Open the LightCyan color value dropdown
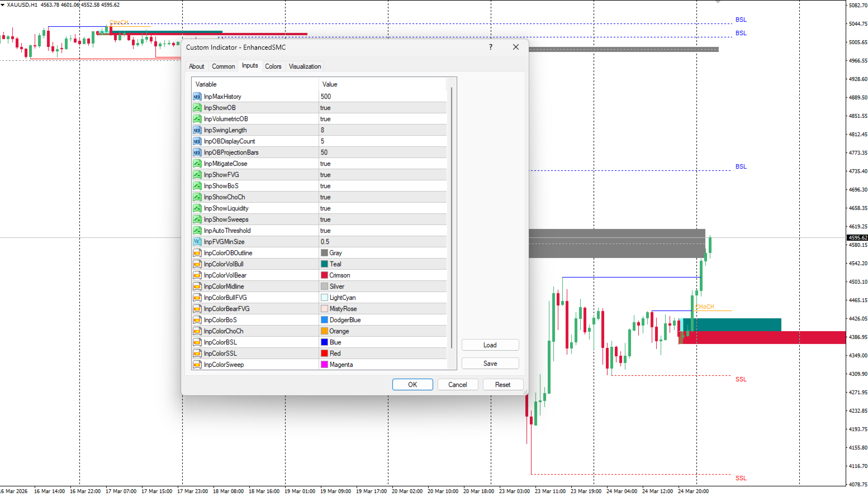This screenshot has width=868, height=497. [383, 298]
